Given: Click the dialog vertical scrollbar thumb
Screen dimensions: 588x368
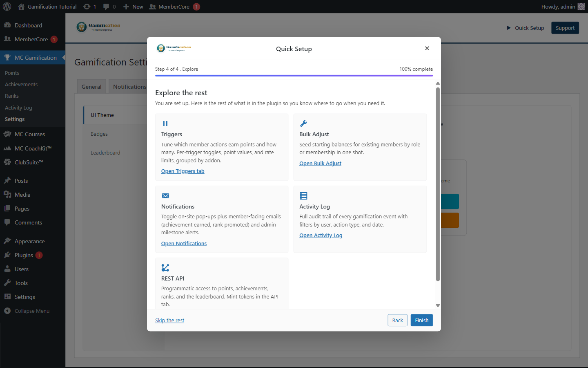Looking at the screenshot, I should click(438, 184).
